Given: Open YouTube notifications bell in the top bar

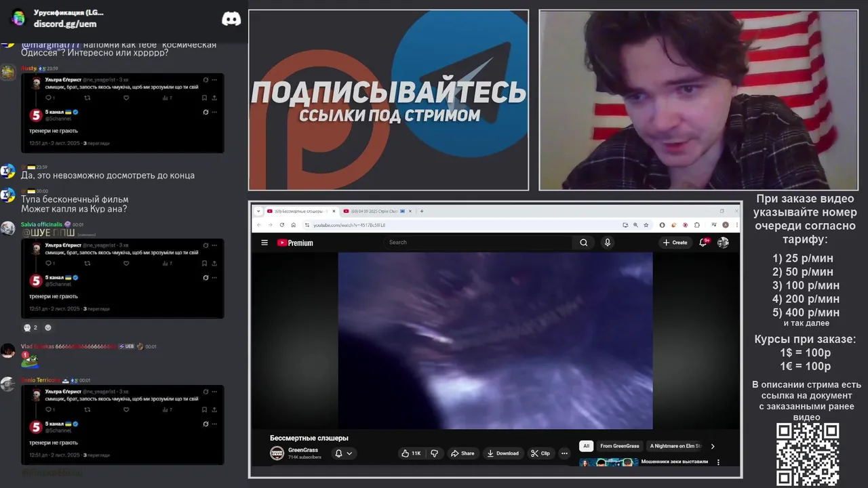Looking at the screenshot, I should coord(704,243).
